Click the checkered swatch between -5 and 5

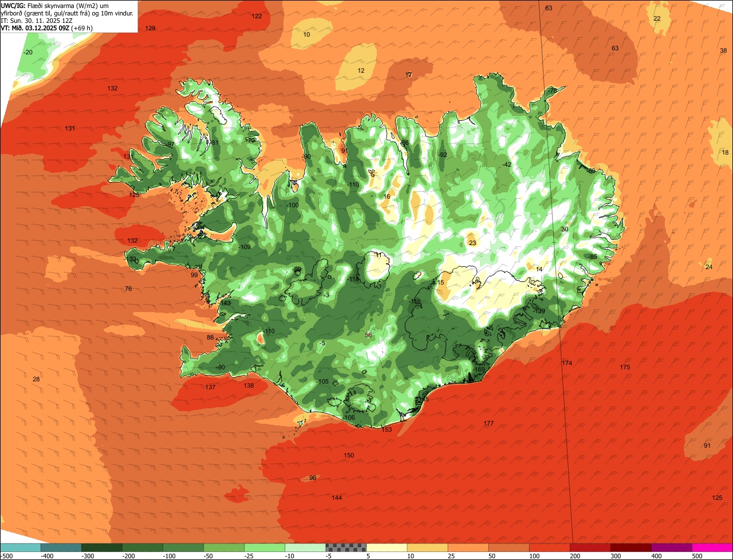[x=346, y=547]
